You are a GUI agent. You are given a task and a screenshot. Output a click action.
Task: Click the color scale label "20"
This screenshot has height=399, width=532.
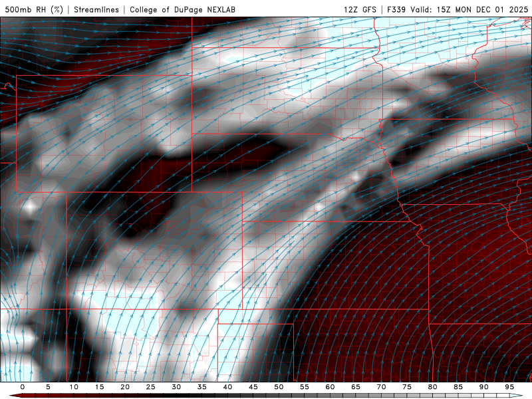(125, 387)
